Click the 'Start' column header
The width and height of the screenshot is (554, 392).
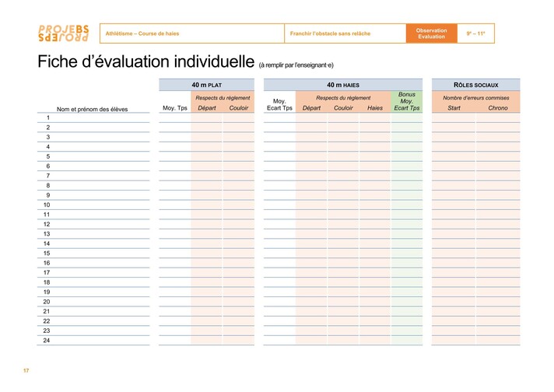454,107
